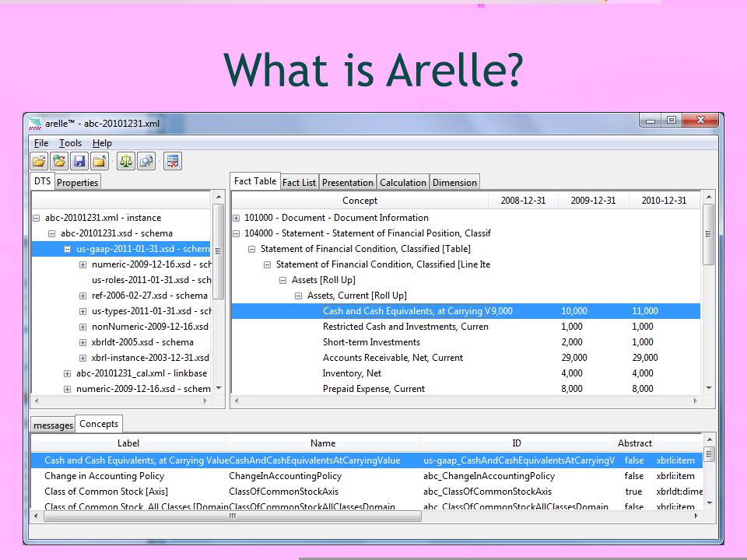
Task: Click the Close folder toolbar icon
Action: point(100,162)
